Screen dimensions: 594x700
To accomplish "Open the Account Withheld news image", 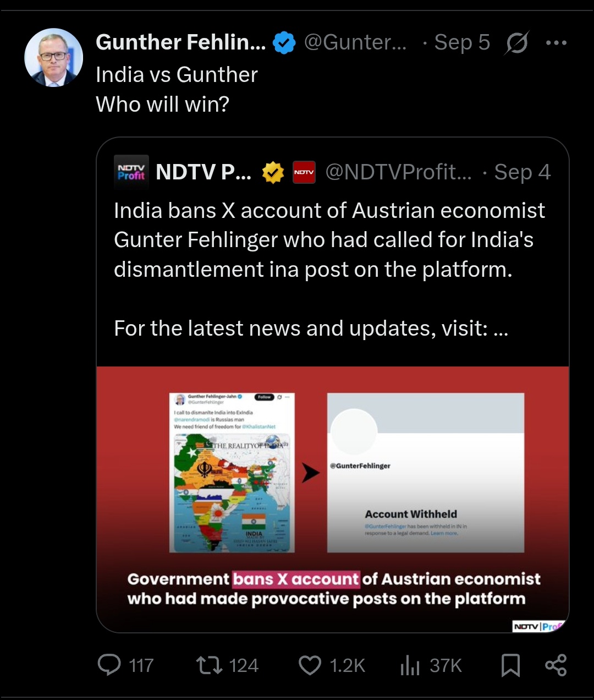I will [333, 499].
